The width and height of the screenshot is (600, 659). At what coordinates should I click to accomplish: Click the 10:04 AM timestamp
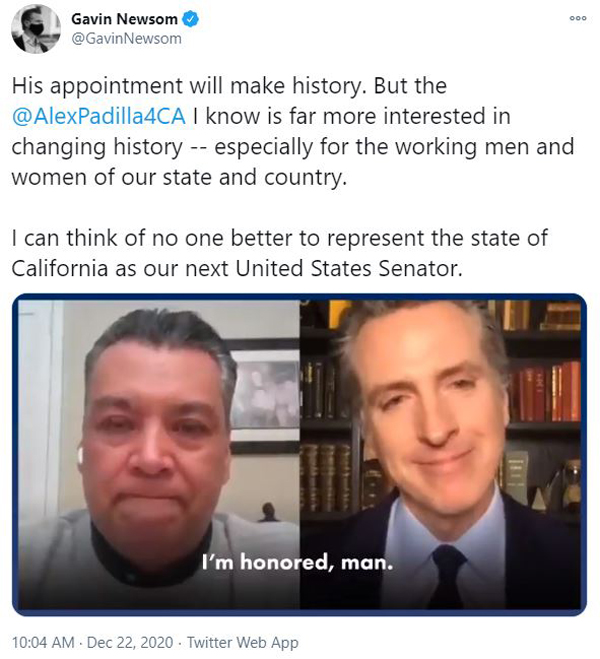pos(43,642)
